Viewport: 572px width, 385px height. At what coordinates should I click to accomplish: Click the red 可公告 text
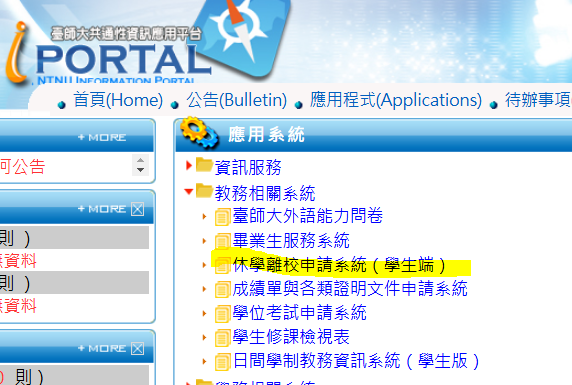point(22,167)
